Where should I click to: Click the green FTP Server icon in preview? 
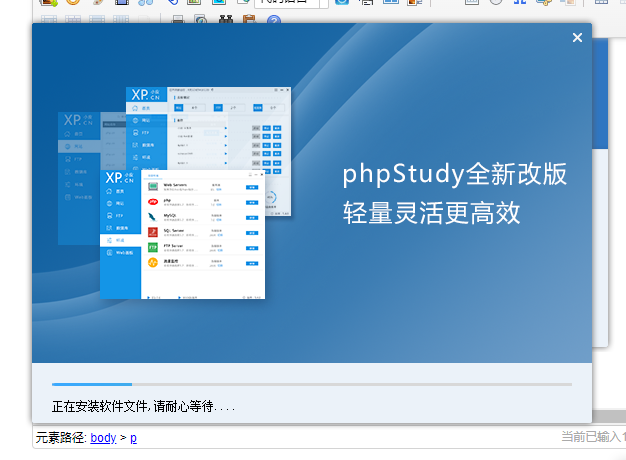click(153, 246)
